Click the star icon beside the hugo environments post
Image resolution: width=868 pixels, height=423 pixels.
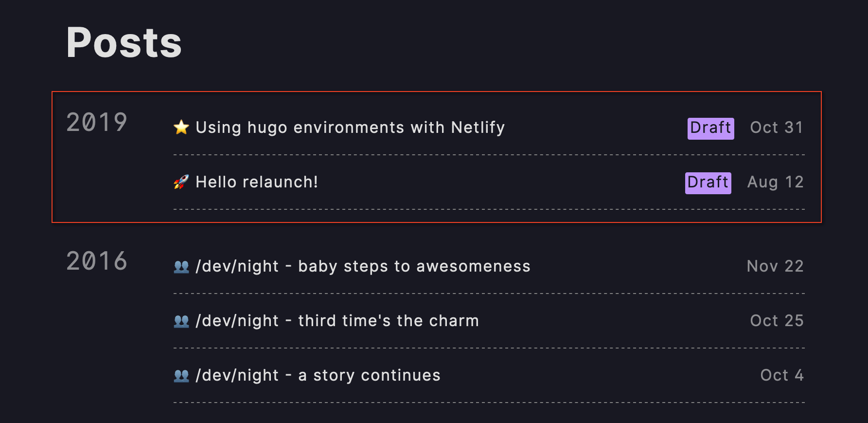[181, 128]
